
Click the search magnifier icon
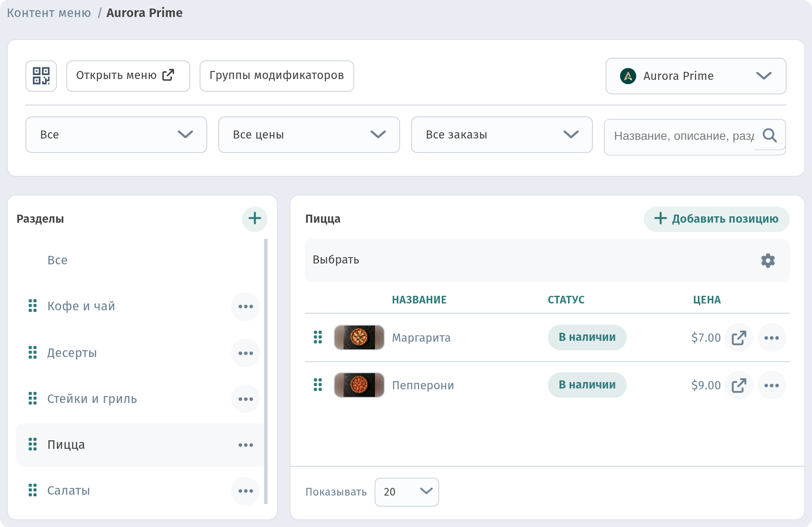770,136
